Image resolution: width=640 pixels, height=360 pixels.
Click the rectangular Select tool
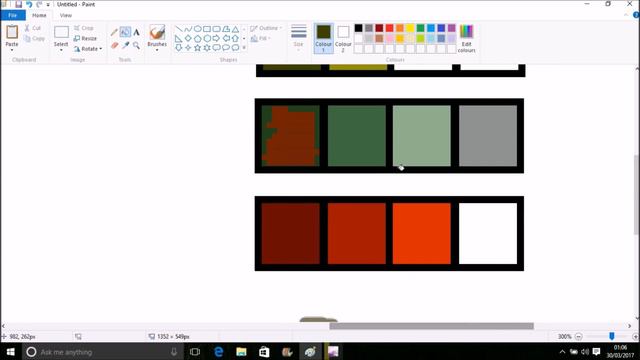(x=61, y=32)
